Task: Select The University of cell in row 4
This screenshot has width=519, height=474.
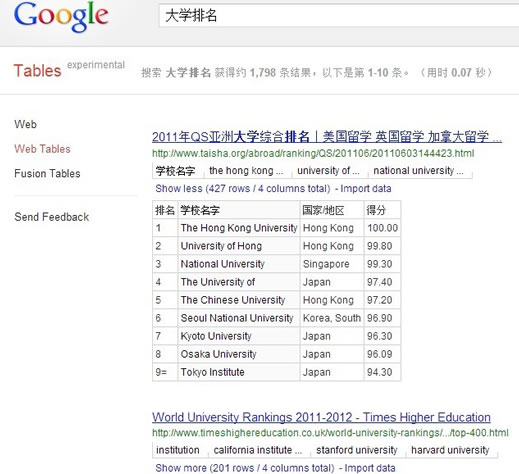Action: tap(239, 282)
